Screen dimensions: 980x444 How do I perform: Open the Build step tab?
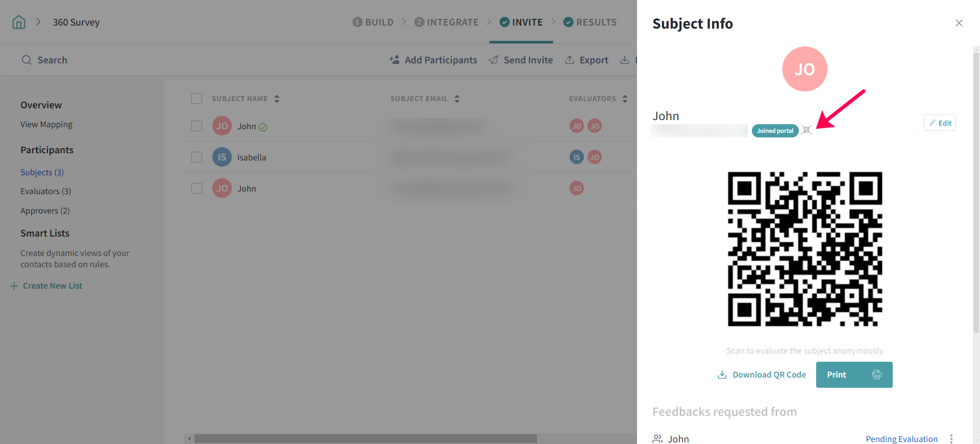pyautogui.click(x=373, y=22)
